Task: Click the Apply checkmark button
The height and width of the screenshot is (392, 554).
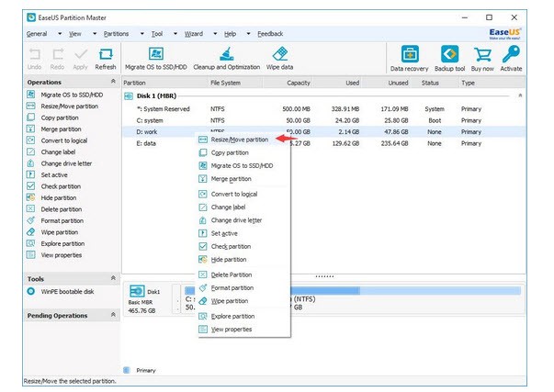Action: 81,59
